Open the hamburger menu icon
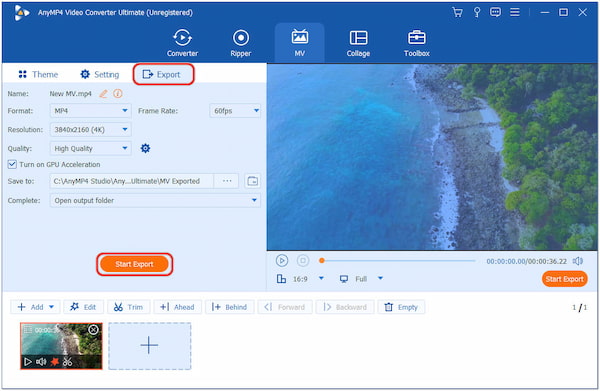 click(x=515, y=12)
